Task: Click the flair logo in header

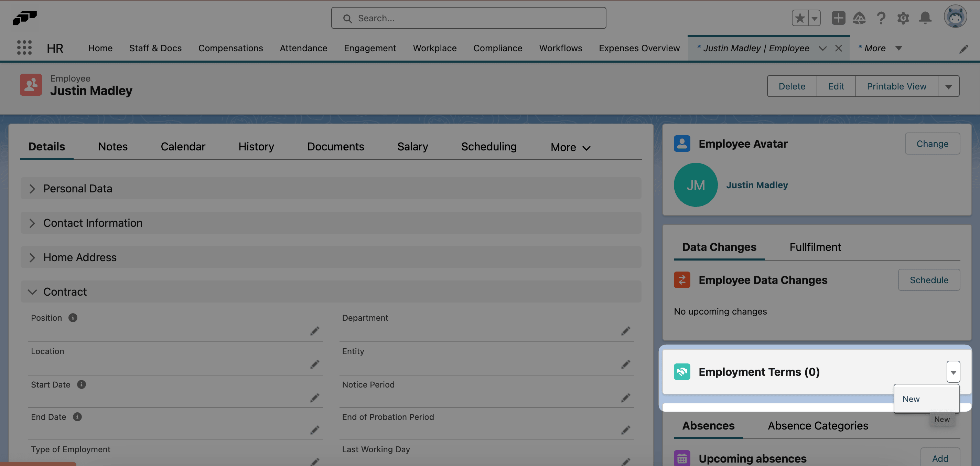Action: [25, 18]
